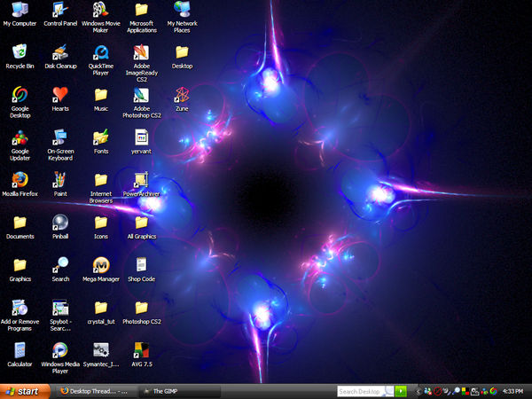The image size is (532, 399).
Task: Launch Mozilla Firefox from desktop
Action: 20,184
